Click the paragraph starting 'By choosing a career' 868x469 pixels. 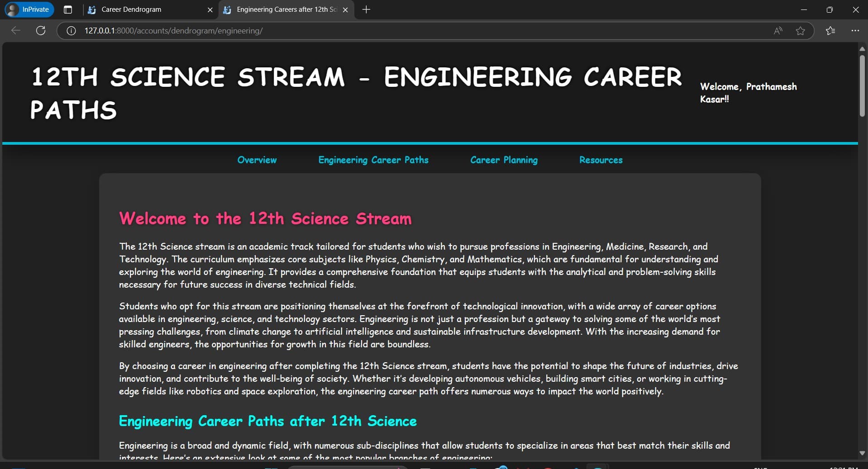coord(429,379)
